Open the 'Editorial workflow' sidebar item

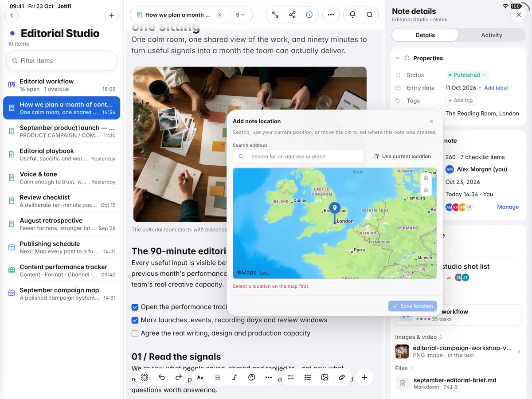click(62, 85)
